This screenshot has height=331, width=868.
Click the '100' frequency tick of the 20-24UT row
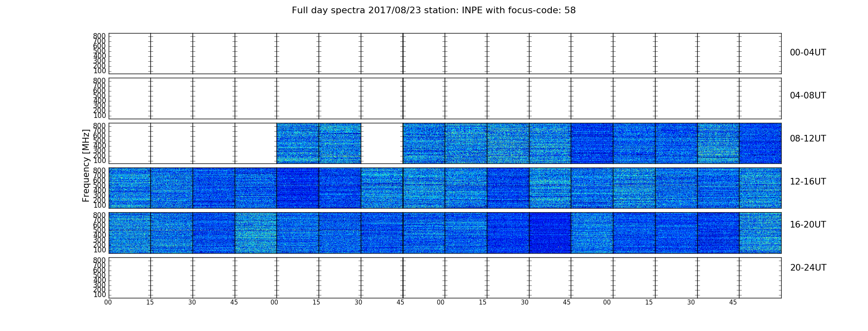[x=99, y=295]
